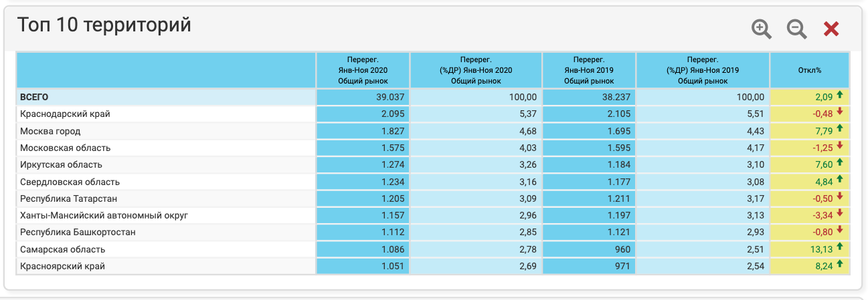
Task: Click the zoom in magnifier icon
Action: pos(762,29)
